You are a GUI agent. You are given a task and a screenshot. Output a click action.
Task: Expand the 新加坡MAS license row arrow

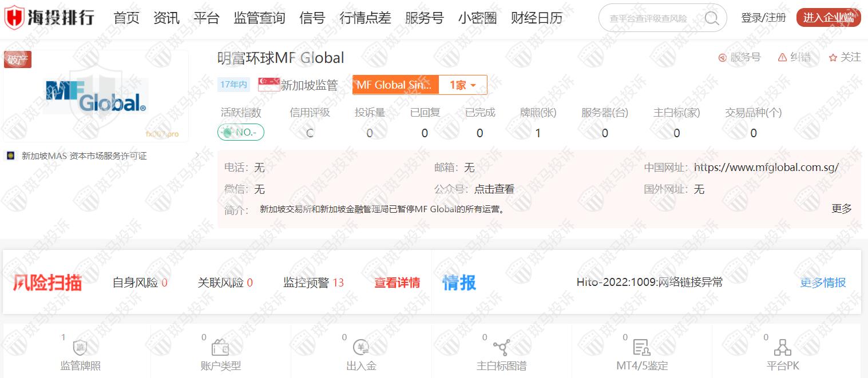click(x=196, y=156)
